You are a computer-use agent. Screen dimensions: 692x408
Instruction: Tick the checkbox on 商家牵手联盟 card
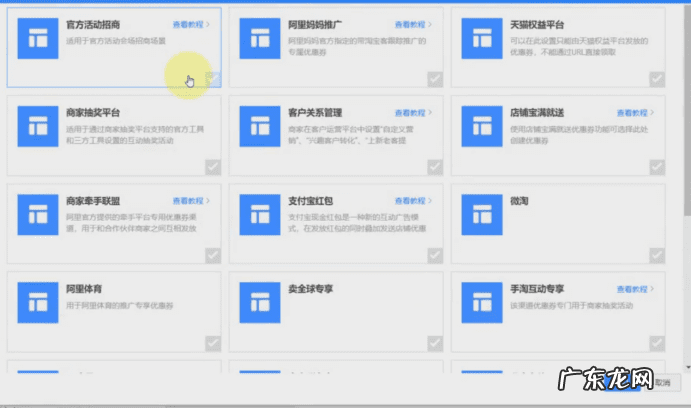[x=213, y=256]
